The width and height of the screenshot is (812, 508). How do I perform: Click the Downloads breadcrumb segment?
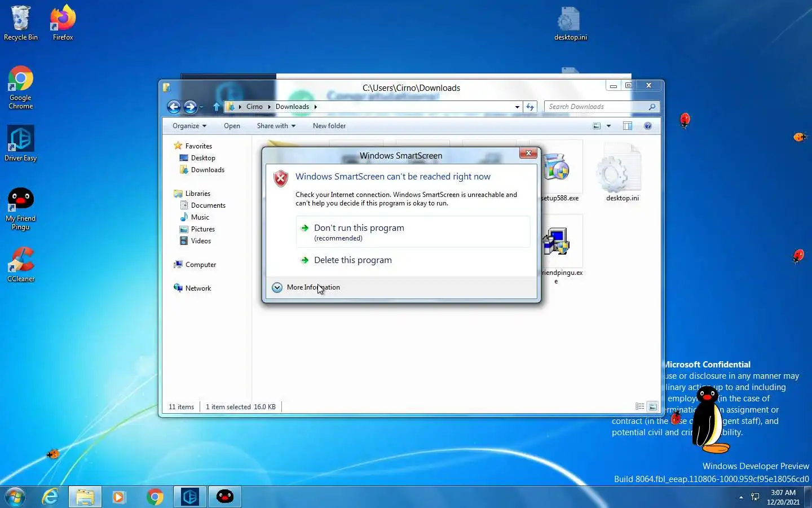tap(292, 107)
